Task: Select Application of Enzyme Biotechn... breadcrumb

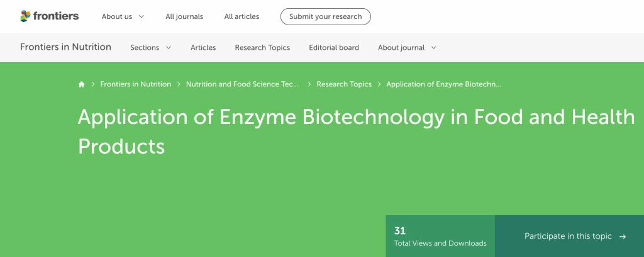Action: click(444, 84)
